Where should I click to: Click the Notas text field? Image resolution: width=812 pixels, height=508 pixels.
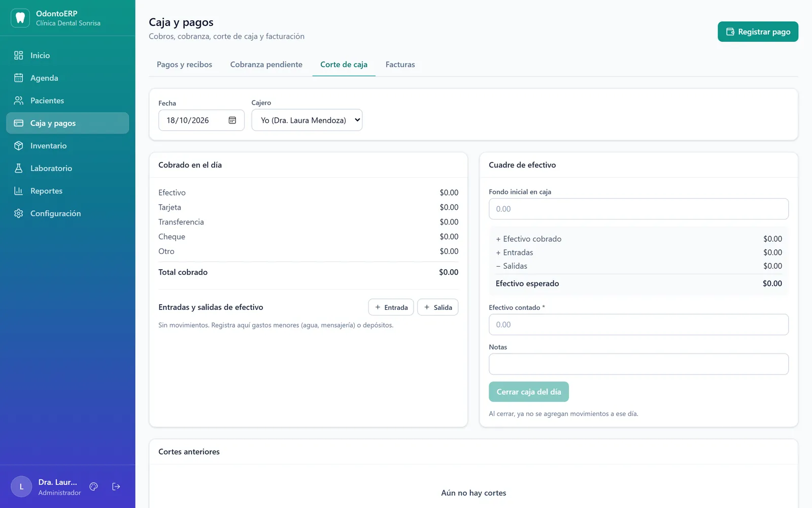pyautogui.click(x=638, y=364)
